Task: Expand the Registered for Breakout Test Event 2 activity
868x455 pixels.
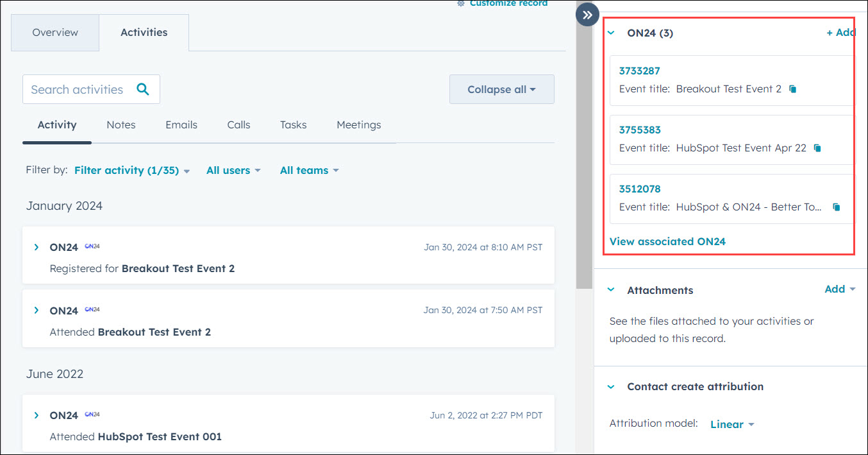Action: (x=37, y=247)
